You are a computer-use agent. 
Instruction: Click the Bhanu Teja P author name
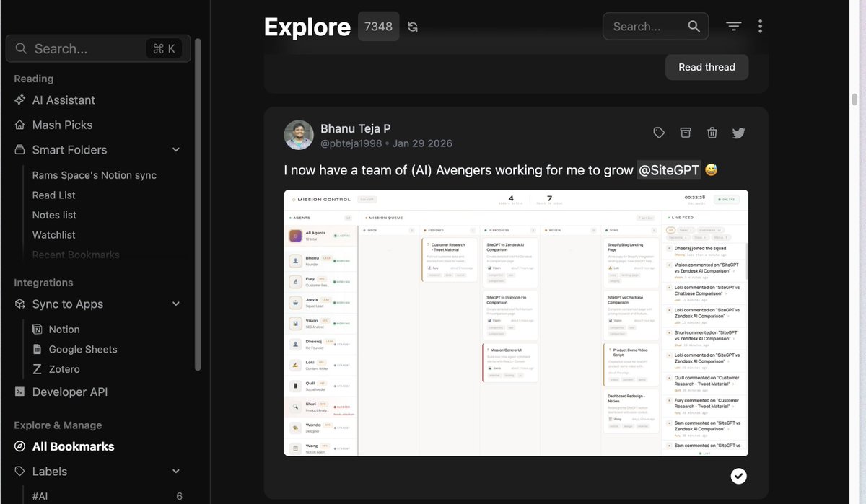coord(356,128)
